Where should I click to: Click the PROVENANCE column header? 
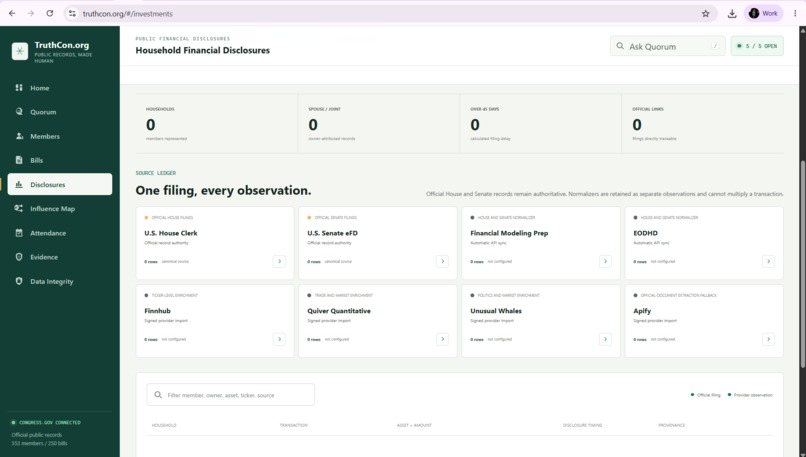671,425
